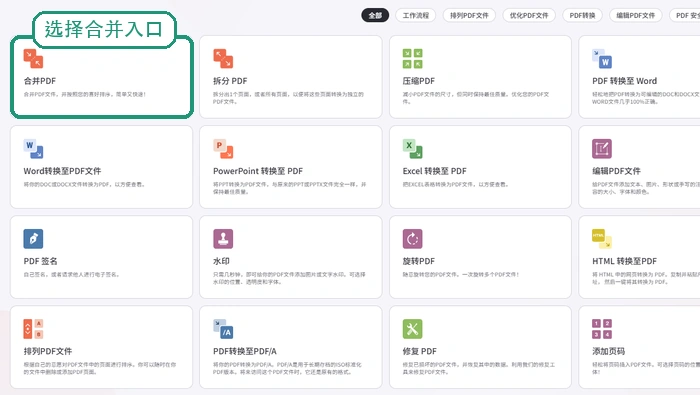Open the PDF 转换至 Word title
The width and height of the screenshot is (700, 395).
pos(625,81)
